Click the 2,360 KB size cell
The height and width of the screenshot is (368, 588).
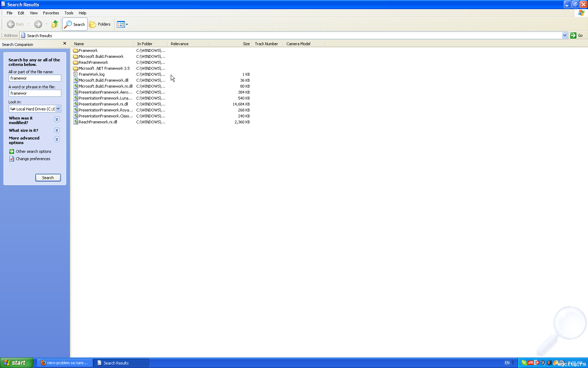(x=242, y=122)
